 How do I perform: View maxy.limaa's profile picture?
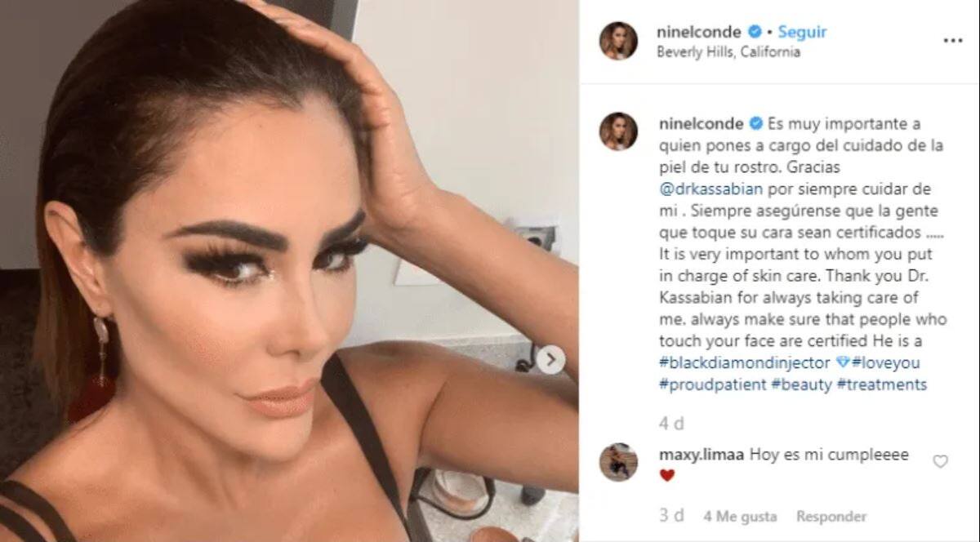tap(618, 463)
